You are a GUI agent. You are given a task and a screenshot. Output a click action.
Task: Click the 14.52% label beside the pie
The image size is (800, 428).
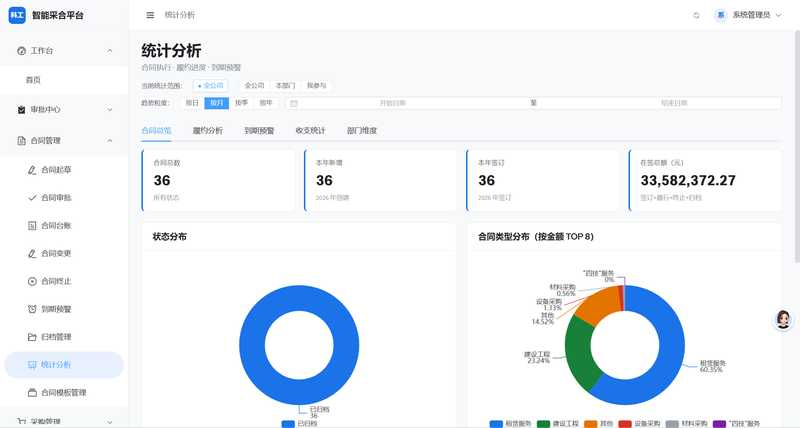pyautogui.click(x=542, y=322)
